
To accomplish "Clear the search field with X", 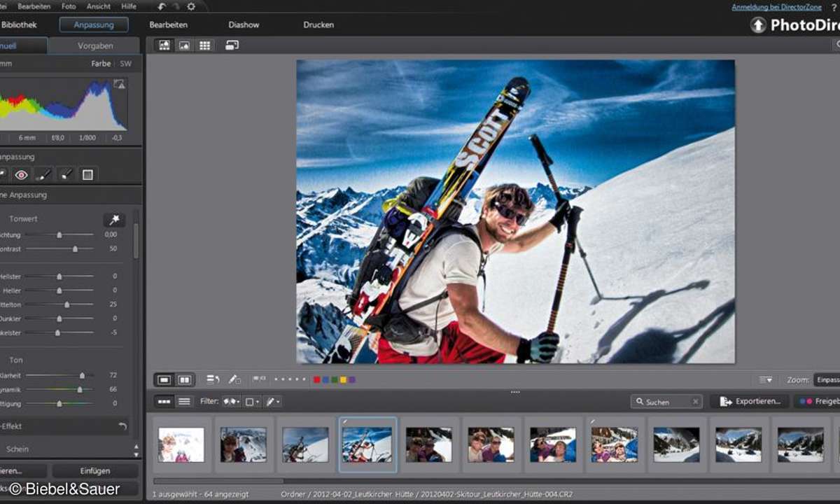I will (695, 402).
